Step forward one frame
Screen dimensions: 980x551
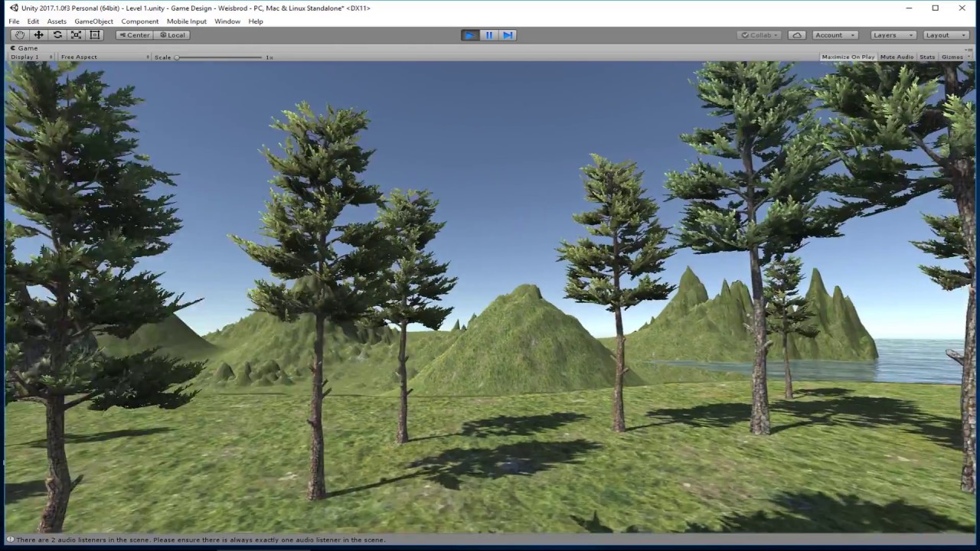click(508, 35)
